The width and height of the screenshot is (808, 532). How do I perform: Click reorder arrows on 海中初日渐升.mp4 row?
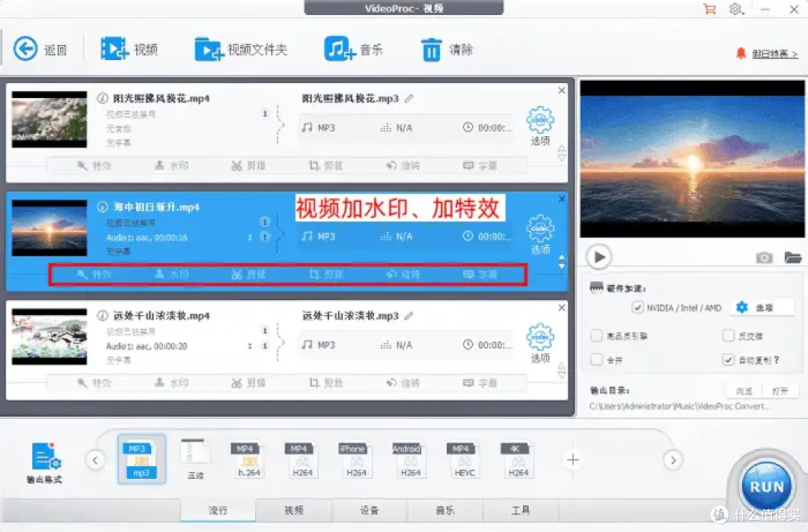(562, 262)
